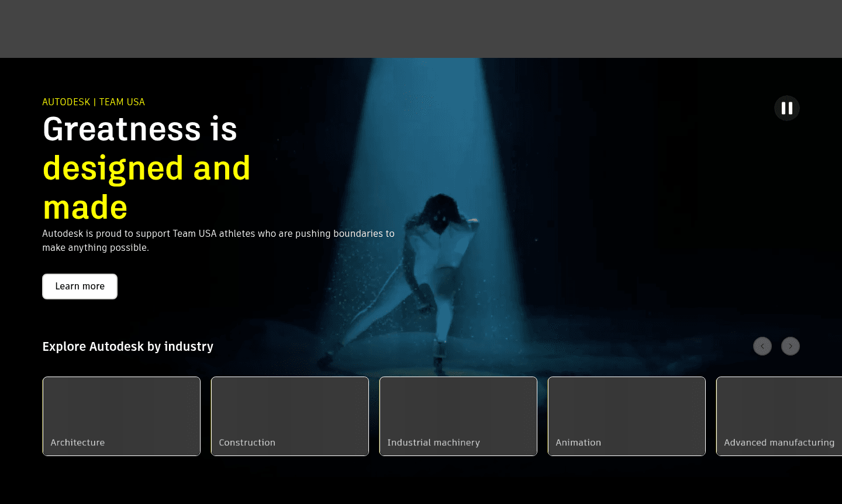Click the yellow 'designed and' headline line

point(146,168)
